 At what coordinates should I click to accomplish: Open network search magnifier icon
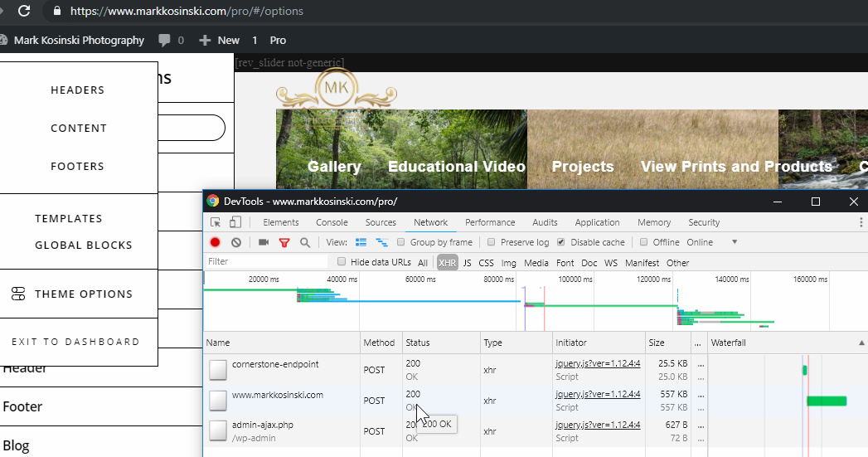305,243
